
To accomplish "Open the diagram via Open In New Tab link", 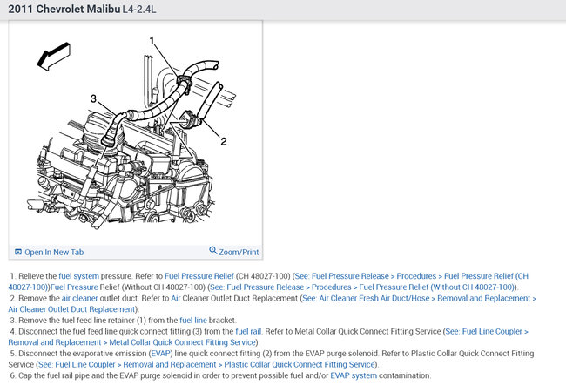I will (x=54, y=252).
